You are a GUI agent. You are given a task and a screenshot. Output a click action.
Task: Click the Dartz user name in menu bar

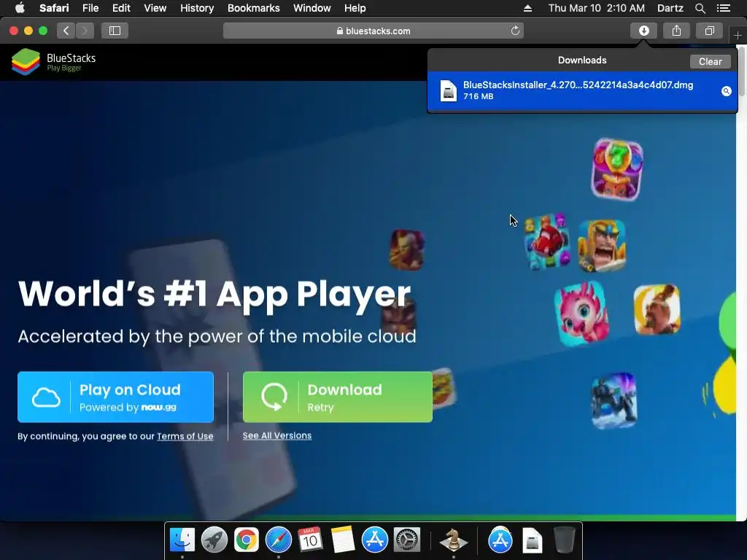point(670,7)
